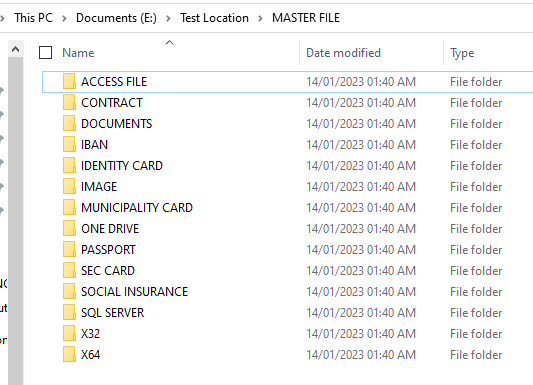Click the navigation pane scrollbar track
Screen dimensions: 533x385
coord(15,221)
